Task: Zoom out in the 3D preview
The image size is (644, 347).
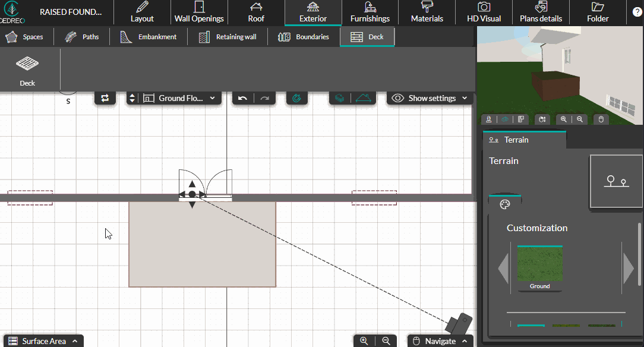Action: point(580,119)
